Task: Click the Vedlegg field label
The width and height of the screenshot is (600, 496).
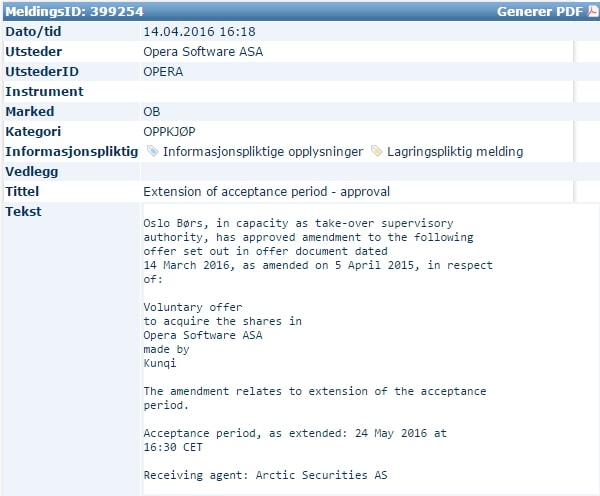Action: [x=32, y=171]
